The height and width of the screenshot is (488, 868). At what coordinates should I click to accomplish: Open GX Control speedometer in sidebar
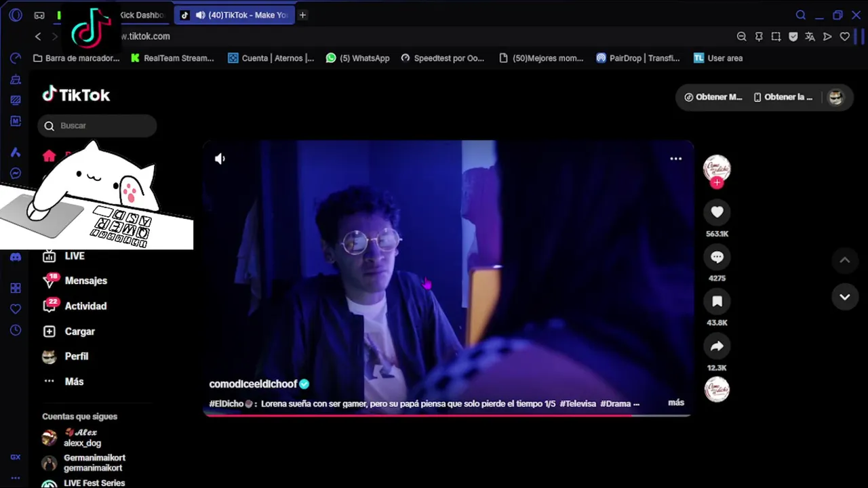[16, 58]
